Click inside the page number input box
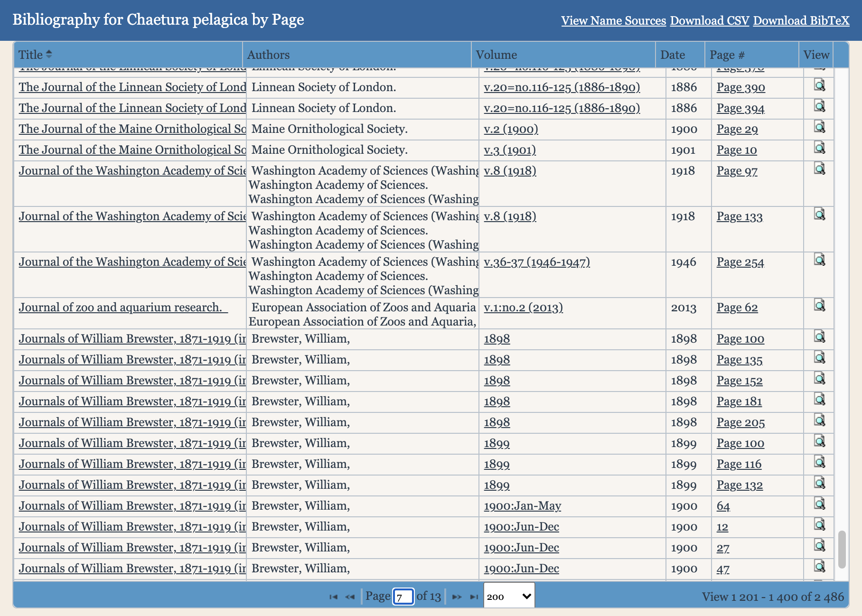The height and width of the screenshot is (616, 862). pyautogui.click(x=403, y=596)
